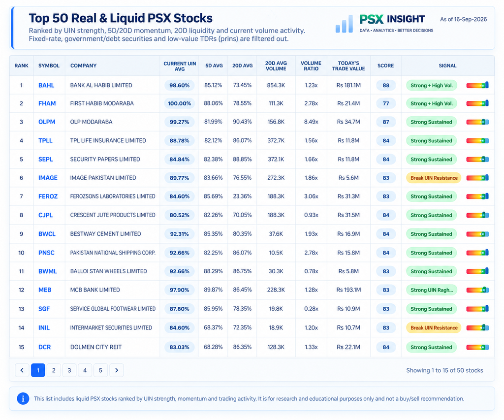Screen dimensions: 504x420
Task: Open the BAHL symbol link
Action: tap(46, 85)
